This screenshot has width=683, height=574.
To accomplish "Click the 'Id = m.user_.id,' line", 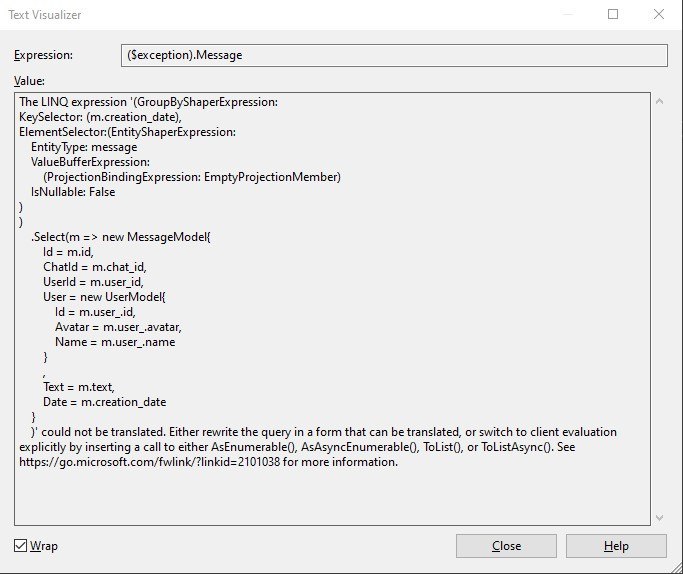I will coord(95,312).
